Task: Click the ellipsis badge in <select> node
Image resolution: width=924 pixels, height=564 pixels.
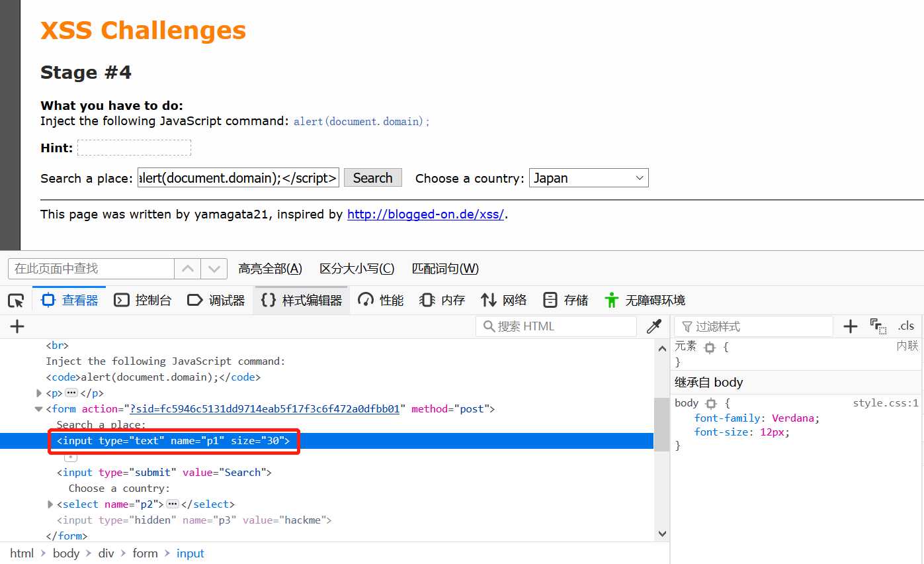Action: click(x=173, y=504)
